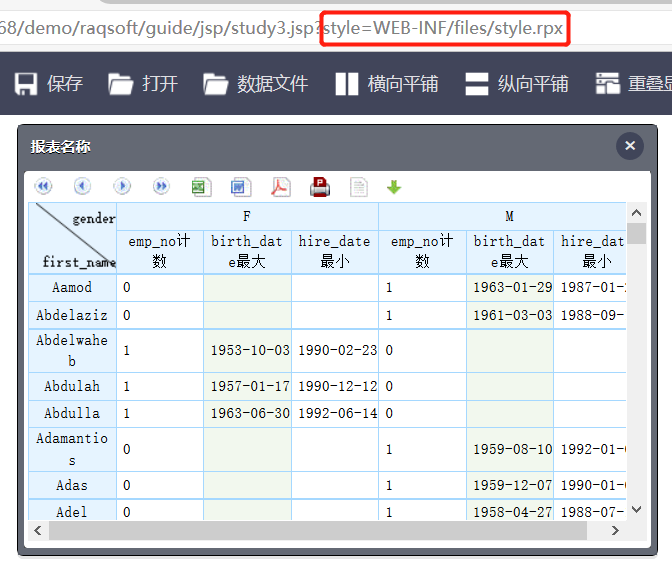
Task: Export the report as text file
Action: [x=358, y=186]
